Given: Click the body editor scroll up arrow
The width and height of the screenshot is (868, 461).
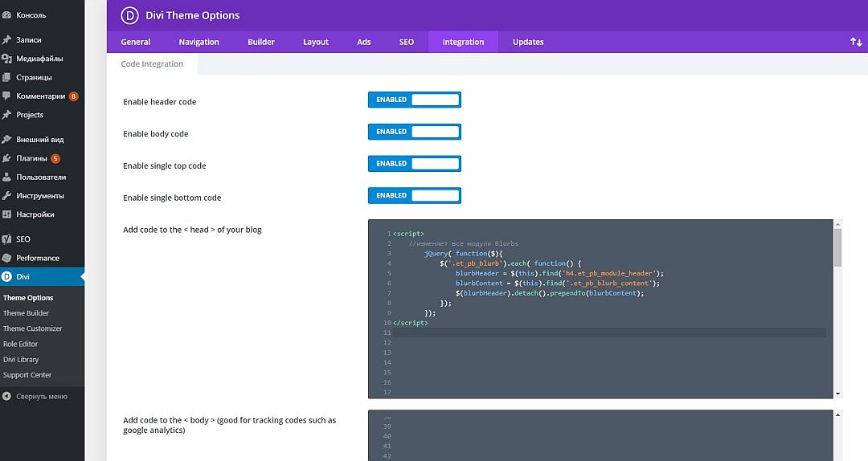Looking at the screenshot, I should [x=837, y=414].
